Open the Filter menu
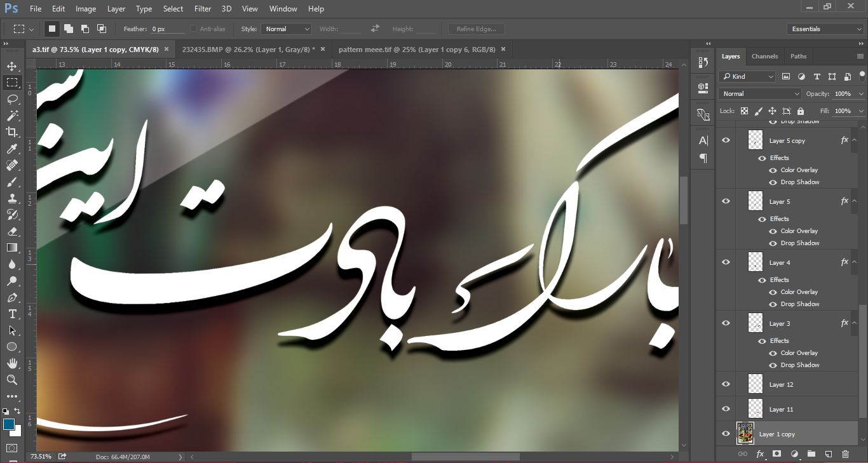The height and width of the screenshot is (463, 868). pyautogui.click(x=203, y=9)
